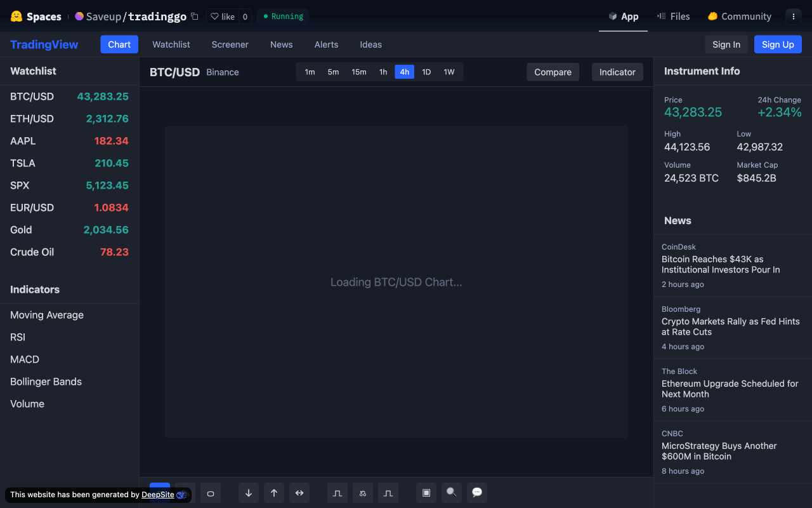
Task: Select the square frame tool in bottom toolbar
Action: click(426, 493)
